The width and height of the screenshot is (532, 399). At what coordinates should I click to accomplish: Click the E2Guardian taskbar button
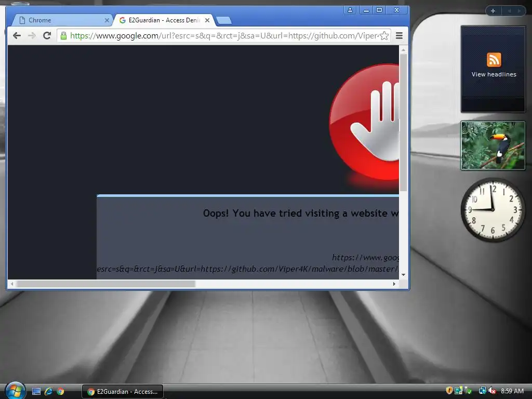pos(123,392)
